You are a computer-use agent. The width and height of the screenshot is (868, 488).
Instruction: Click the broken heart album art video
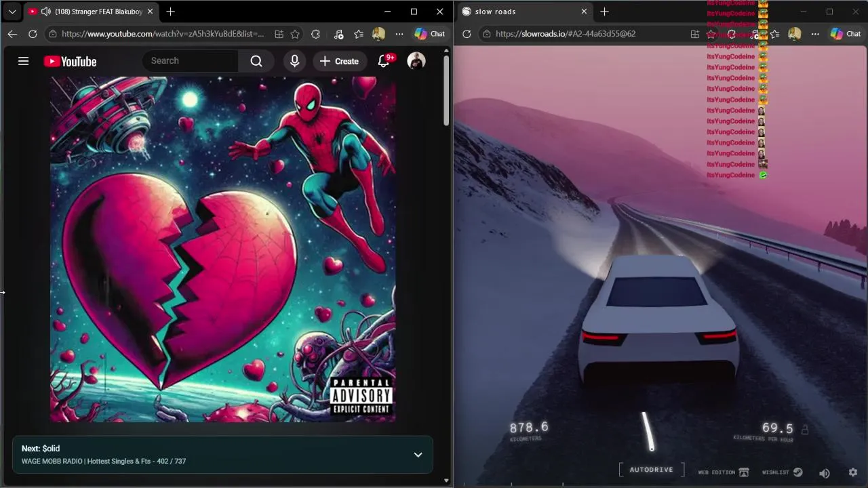[x=223, y=249]
